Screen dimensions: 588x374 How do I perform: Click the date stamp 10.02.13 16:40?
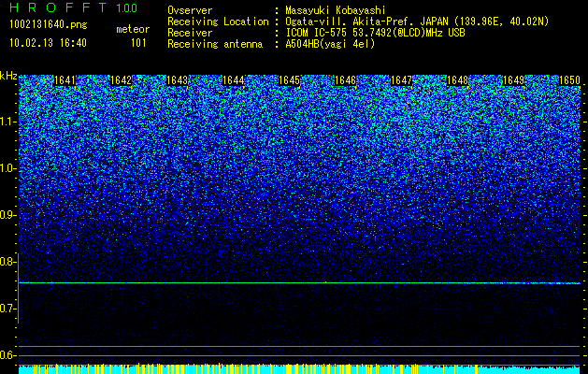[48, 43]
